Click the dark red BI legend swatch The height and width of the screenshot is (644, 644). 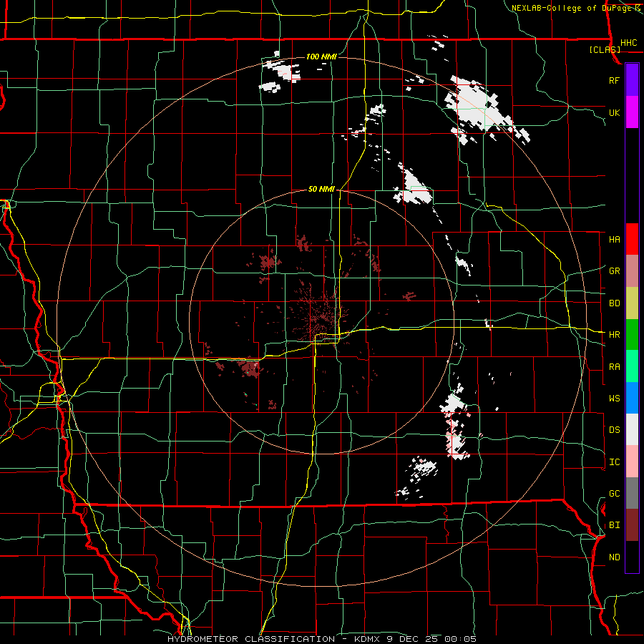click(x=632, y=525)
